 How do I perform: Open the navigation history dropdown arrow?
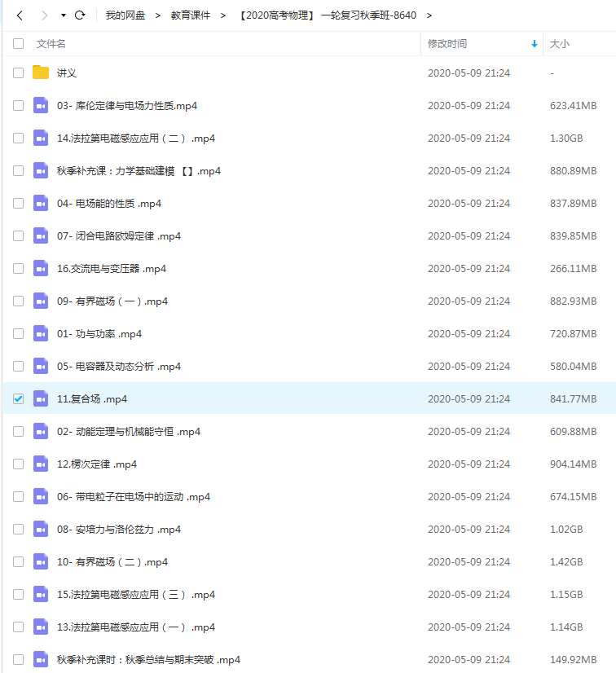64,15
